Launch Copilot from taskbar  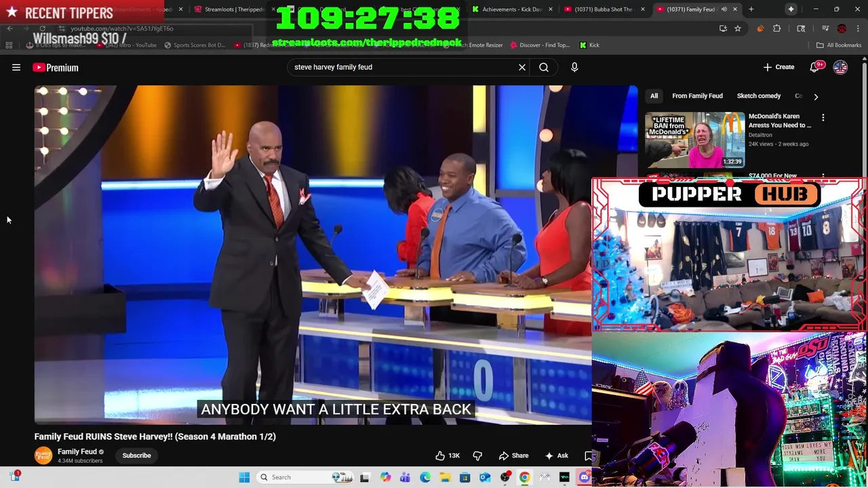tap(385, 477)
